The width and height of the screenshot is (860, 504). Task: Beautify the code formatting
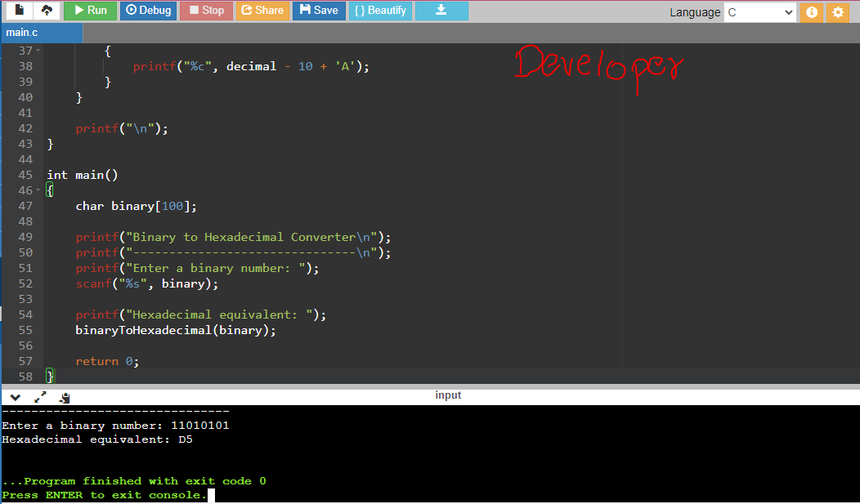click(x=379, y=11)
